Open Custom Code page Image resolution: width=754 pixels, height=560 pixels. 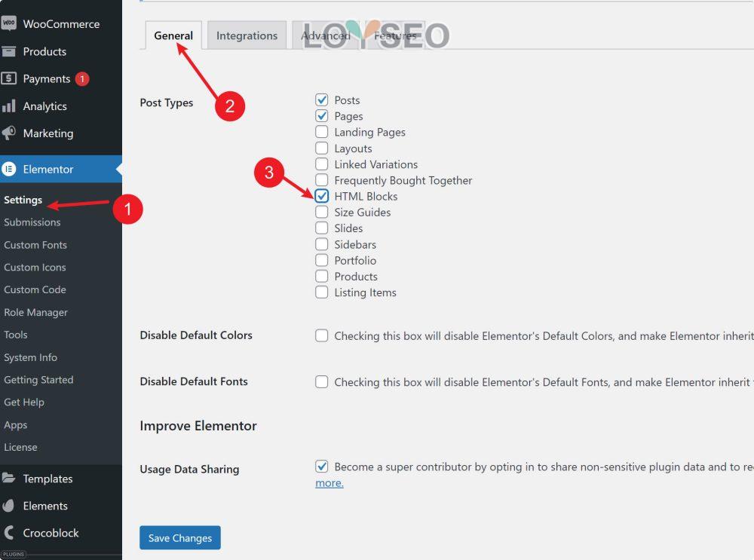coord(35,289)
